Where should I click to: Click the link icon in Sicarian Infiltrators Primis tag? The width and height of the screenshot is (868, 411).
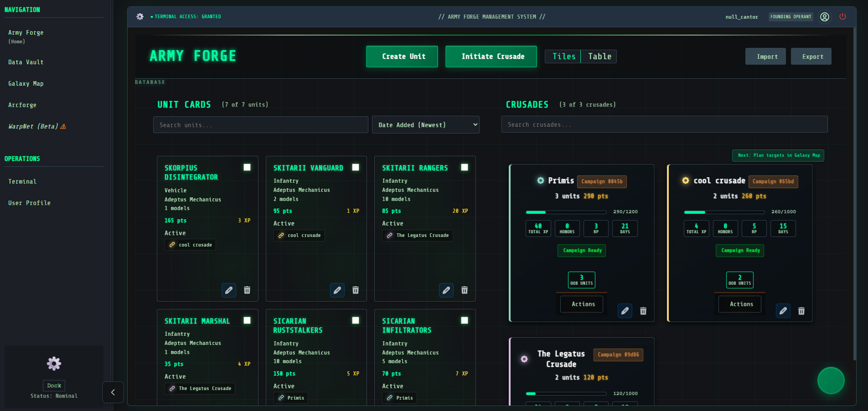[x=390, y=398]
